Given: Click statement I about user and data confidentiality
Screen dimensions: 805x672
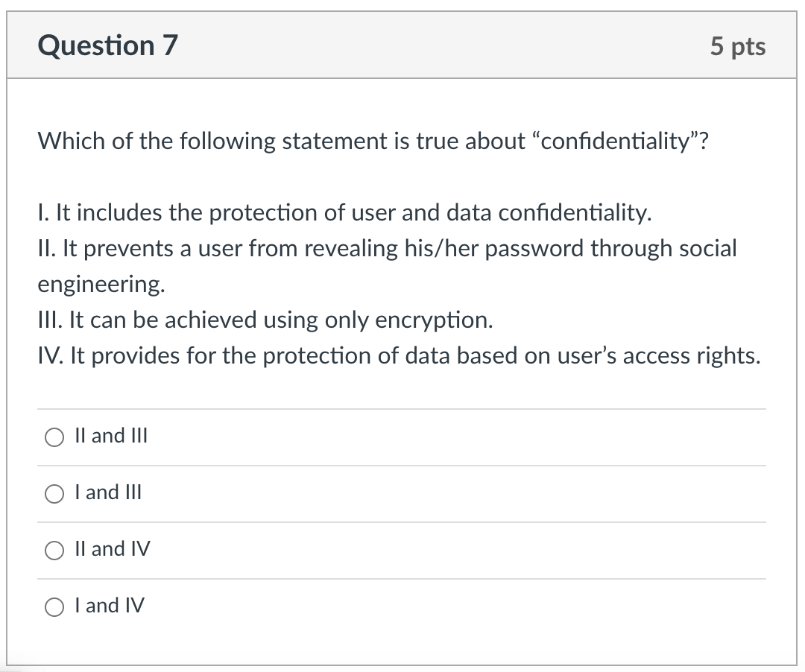Looking at the screenshot, I should (x=344, y=213).
